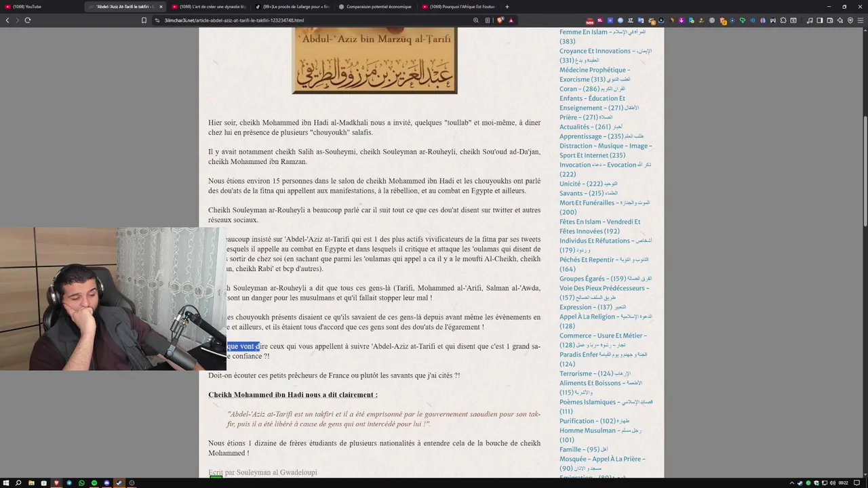Toggle the browser sidebar panel icon
The width and height of the screenshot is (868, 488).
(819, 20)
